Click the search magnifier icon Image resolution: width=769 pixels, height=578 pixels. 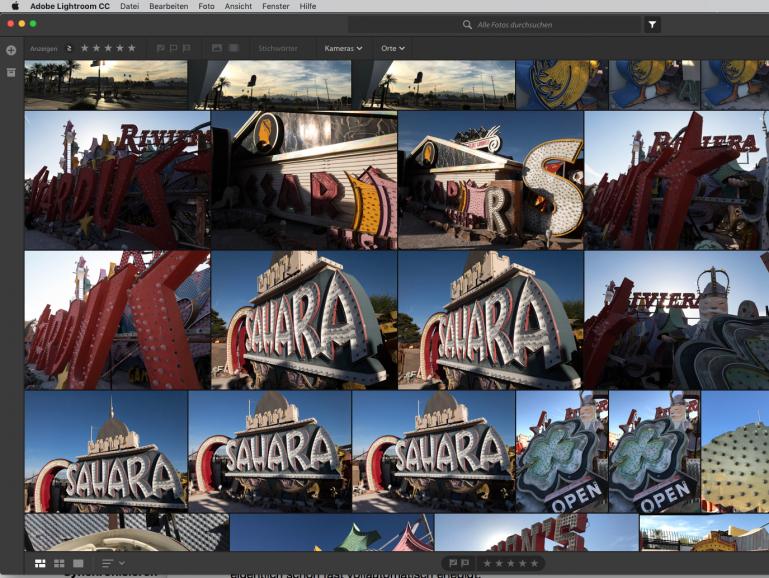point(467,25)
